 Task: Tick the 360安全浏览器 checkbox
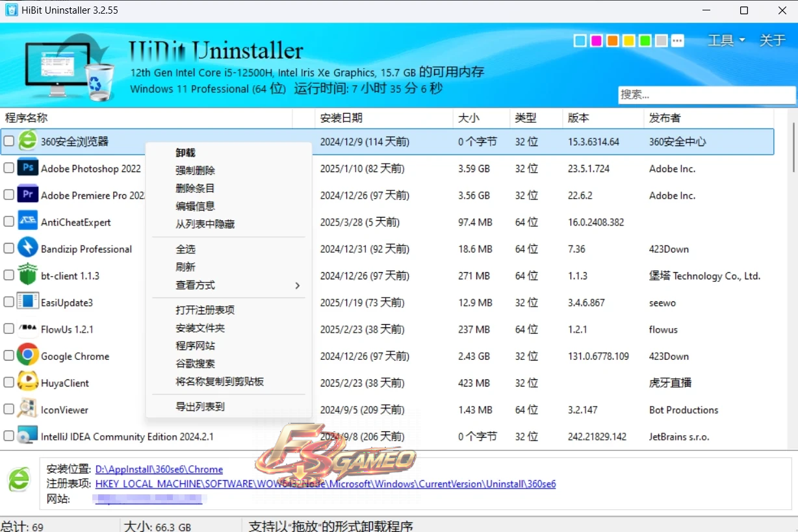tap(8, 141)
